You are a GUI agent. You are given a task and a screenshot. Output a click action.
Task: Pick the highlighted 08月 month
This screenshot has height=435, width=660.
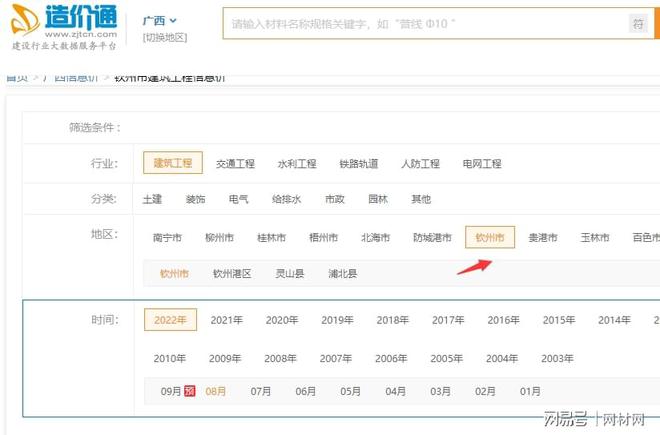[216, 392]
